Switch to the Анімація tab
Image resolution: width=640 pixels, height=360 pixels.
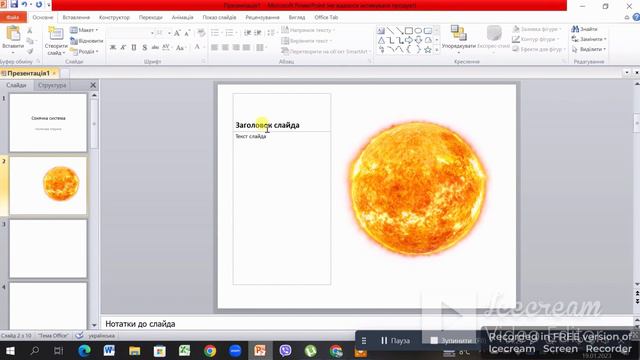(182, 18)
